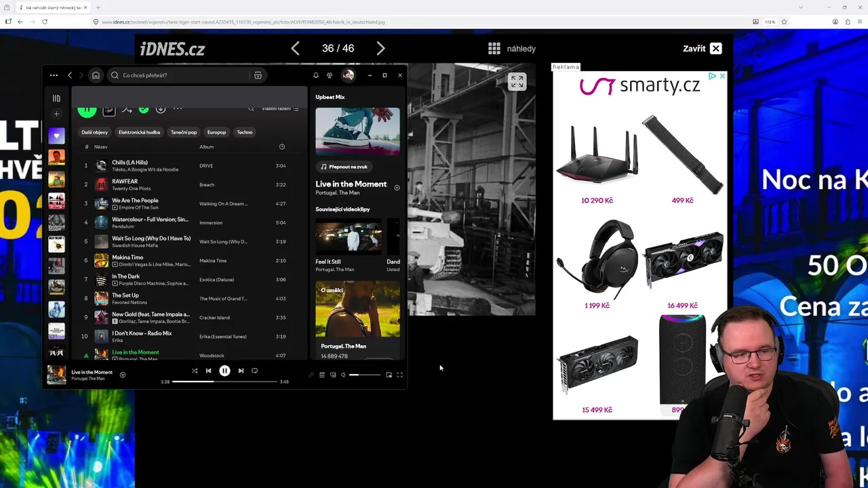Seek in the song progress bar
The height and width of the screenshot is (488, 868).
(224, 382)
